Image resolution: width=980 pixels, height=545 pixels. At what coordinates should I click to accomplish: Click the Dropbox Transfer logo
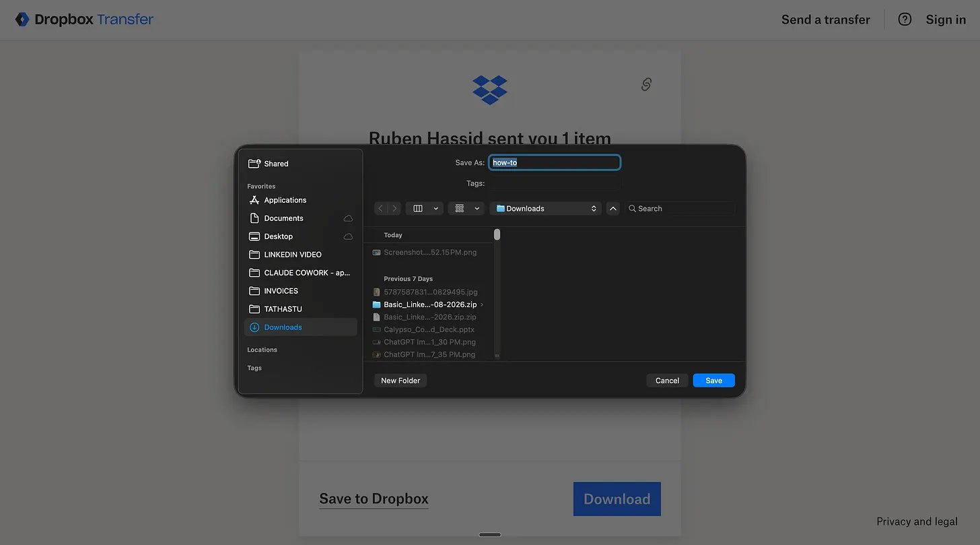point(84,20)
